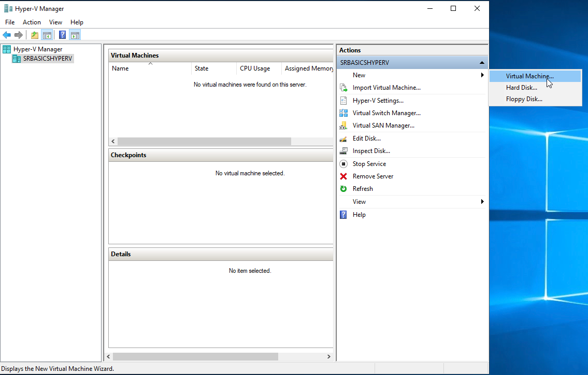
Task: Select Virtual Machine... from New submenu
Action: pos(535,76)
